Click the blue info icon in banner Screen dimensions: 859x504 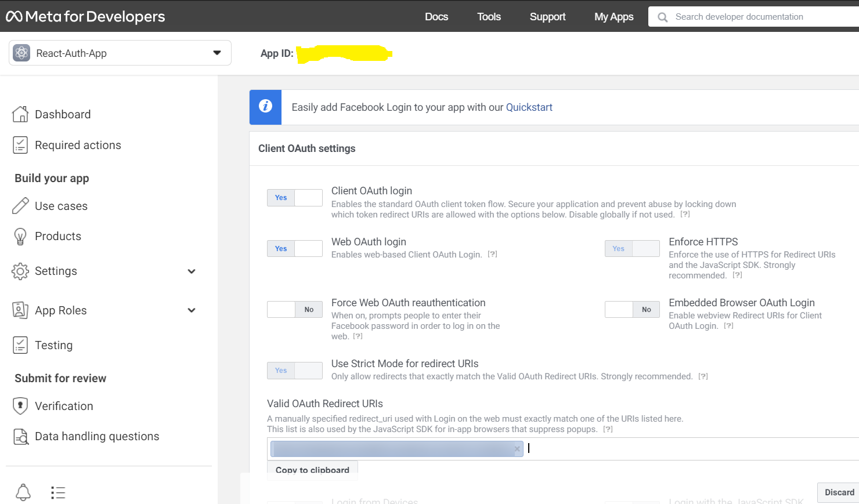pyautogui.click(x=265, y=107)
